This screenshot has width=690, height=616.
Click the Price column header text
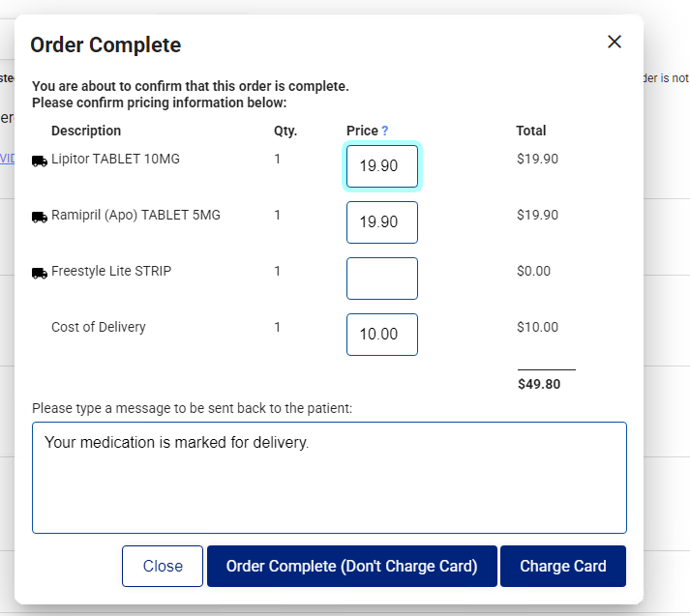point(362,131)
